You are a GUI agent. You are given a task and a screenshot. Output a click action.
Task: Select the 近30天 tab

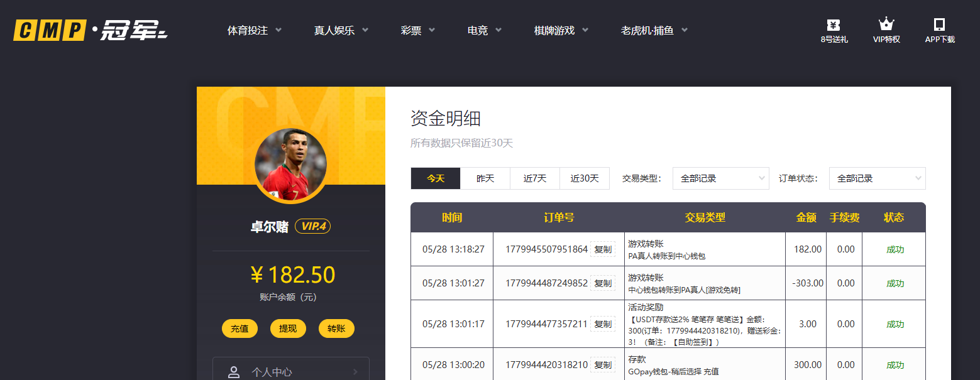(585, 178)
